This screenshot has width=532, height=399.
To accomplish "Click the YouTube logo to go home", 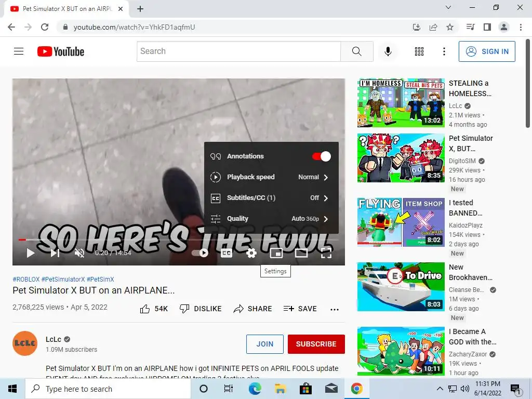I will [61, 51].
